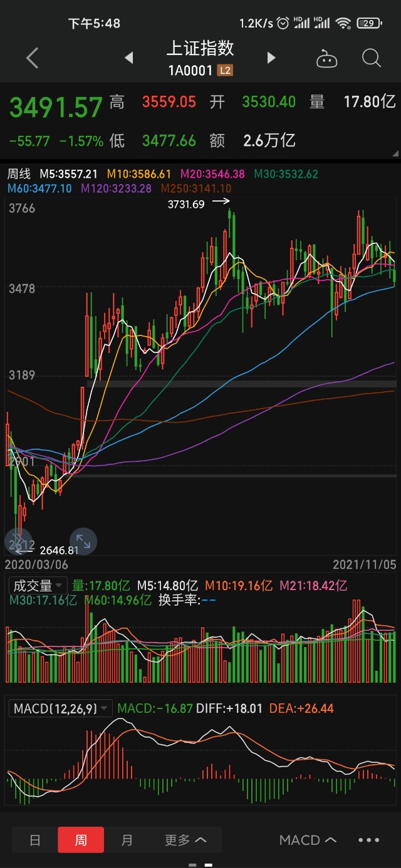Screen dimensions: 401x868
Task: Open the three-dots more options menu
Action: tap(369, 840)
